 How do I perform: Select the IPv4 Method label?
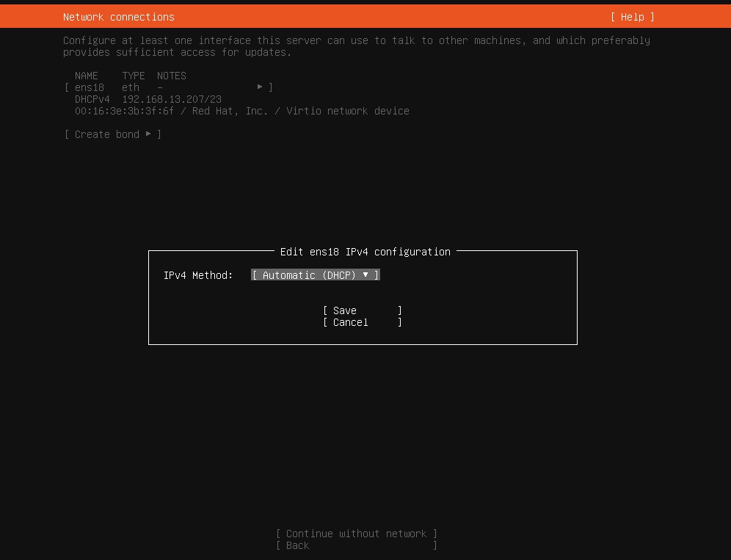tap(198, 275)
